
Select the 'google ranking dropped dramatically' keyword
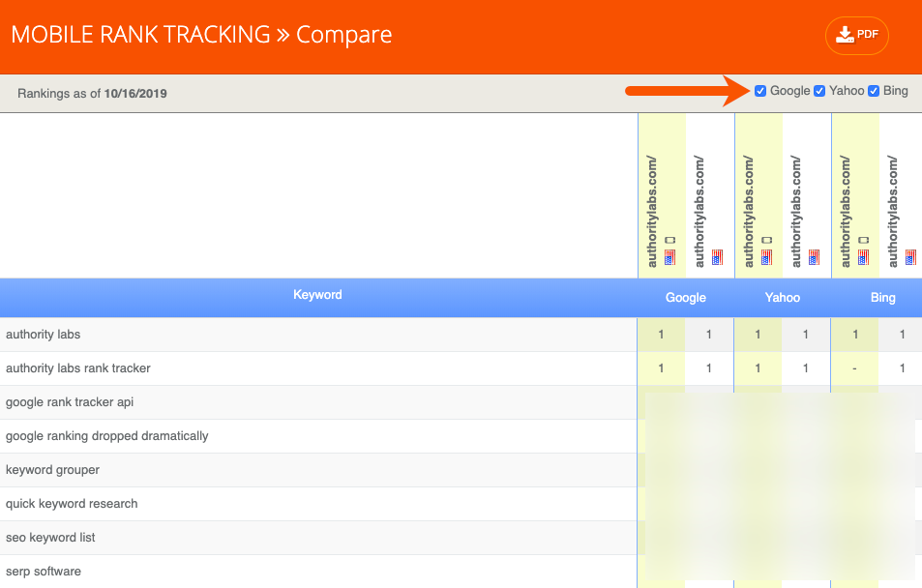[107, 436]
